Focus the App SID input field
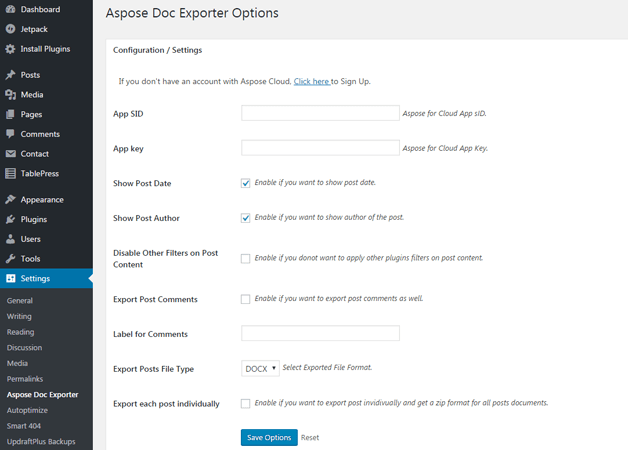This screenshot has height=450, width=628. [x=320, y=113]
